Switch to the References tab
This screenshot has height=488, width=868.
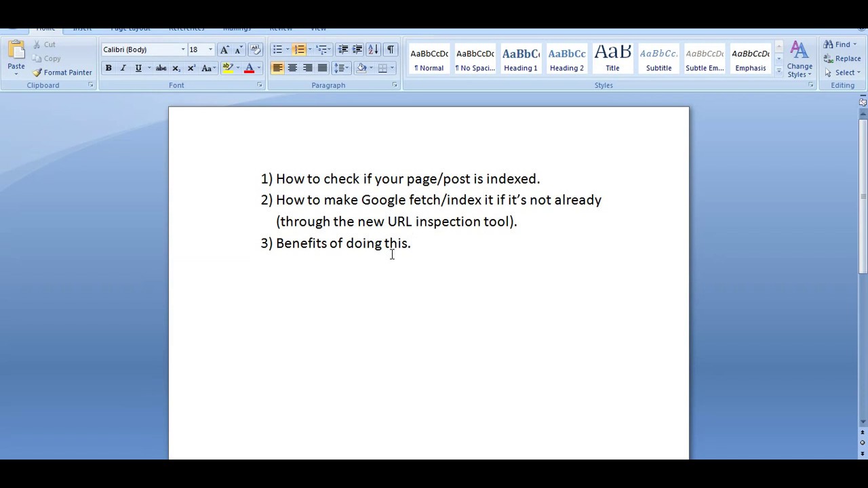tap(186, 29)
